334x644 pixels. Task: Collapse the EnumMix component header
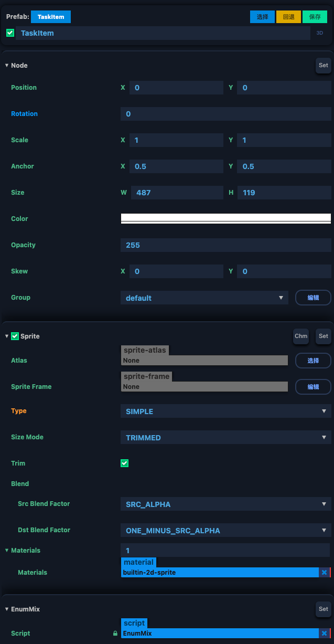(x=7, y=609)
